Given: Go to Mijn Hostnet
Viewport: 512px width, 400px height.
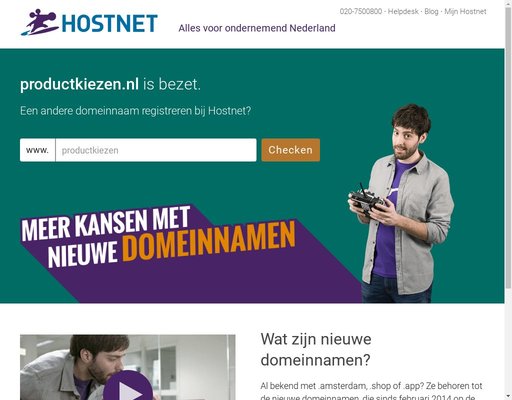Looking at the screenshot, I should pos(465,11).
